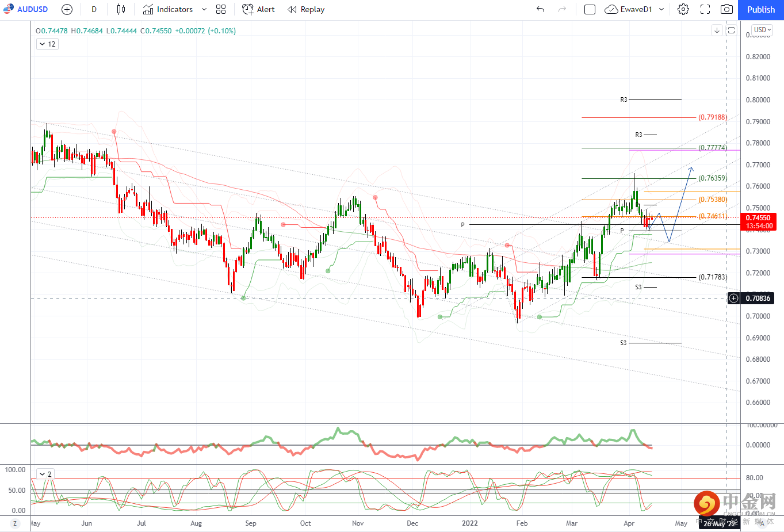Open the USD currency dropdown
The height and width of the screenshot is (532, 784).
(762, 30)
